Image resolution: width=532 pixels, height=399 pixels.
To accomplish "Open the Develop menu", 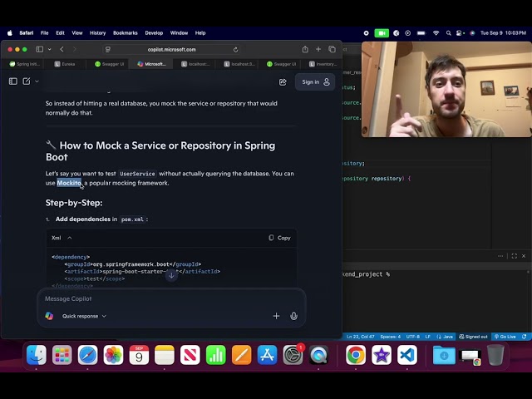I will pos(154,33).
